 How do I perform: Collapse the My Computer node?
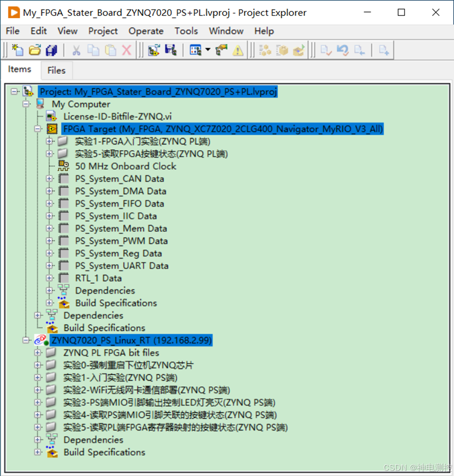pyautogui.click(x=26, y=104)
